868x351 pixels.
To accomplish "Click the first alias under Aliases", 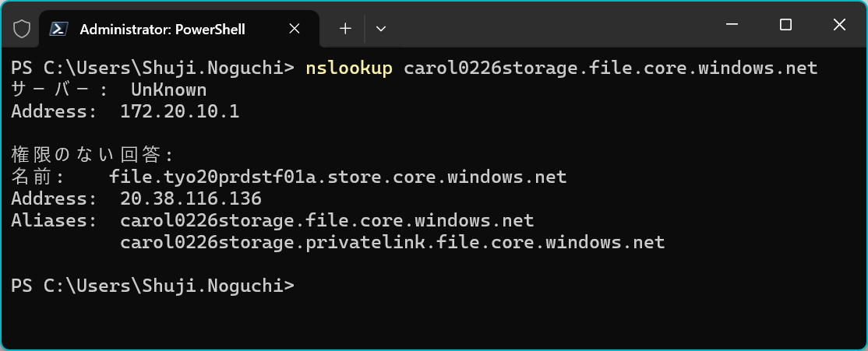I will (x=326, y=221).
